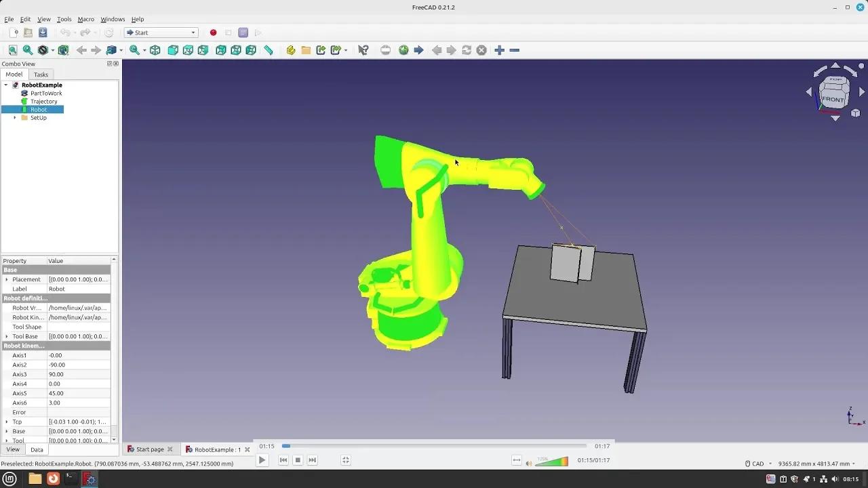868x488 pixels.
Task: Click the play button below the 3D view
Action: 262,460
